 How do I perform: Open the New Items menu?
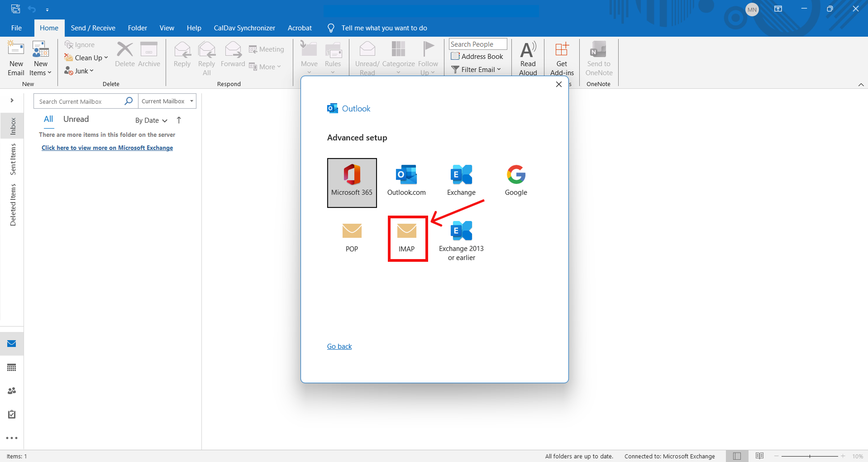coord(40,58)
